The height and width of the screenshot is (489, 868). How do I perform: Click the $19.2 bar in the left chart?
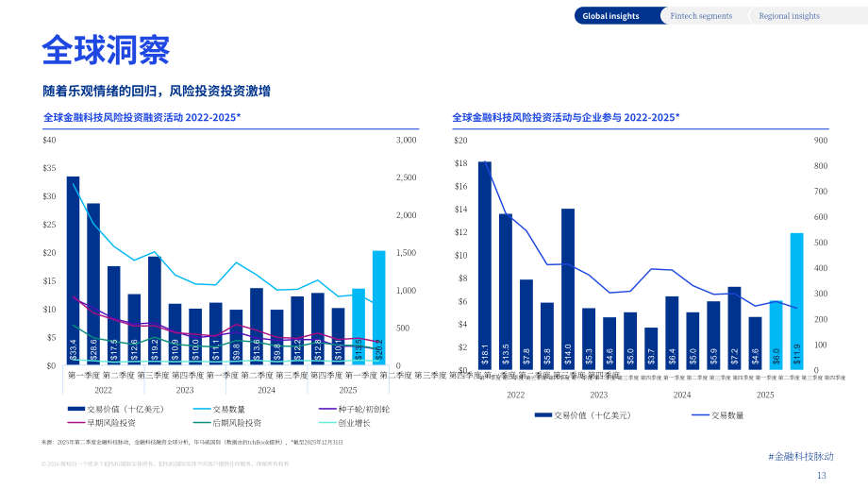click(155, 312)
